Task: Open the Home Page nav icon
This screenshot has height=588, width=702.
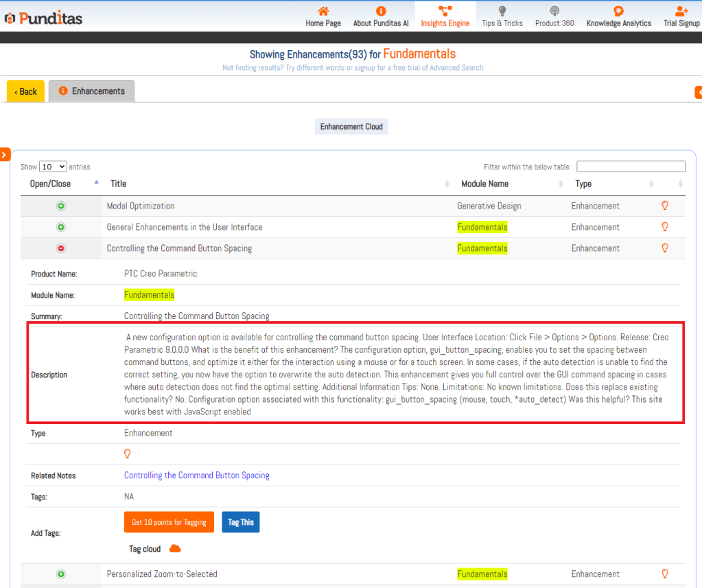Action: pos(323,11)
